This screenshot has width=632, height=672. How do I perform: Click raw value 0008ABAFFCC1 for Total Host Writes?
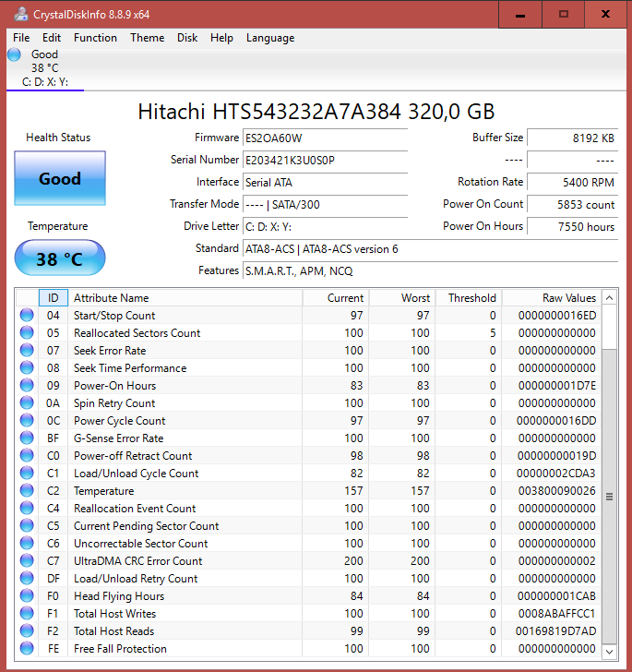pyautogui.click(x=556, y=613)
